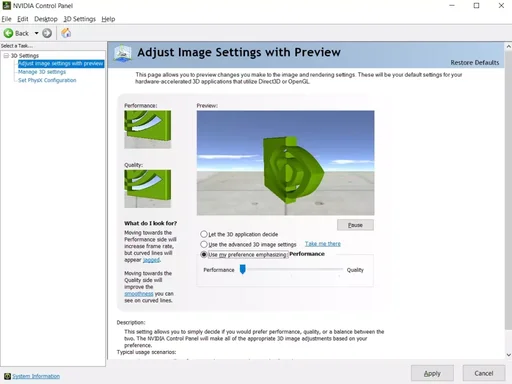
Task: Open the Edit menu
Action: (x=23, y=19)
